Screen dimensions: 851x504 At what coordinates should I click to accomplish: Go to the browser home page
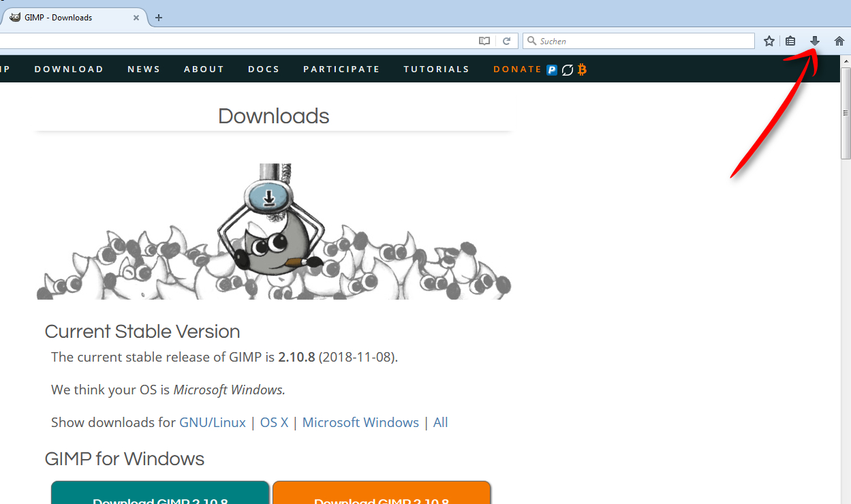pos(839,41)
